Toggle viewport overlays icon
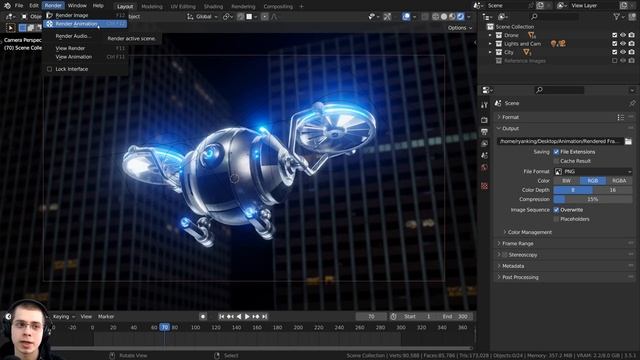This screenshot has width=640, height=360. 406,17
